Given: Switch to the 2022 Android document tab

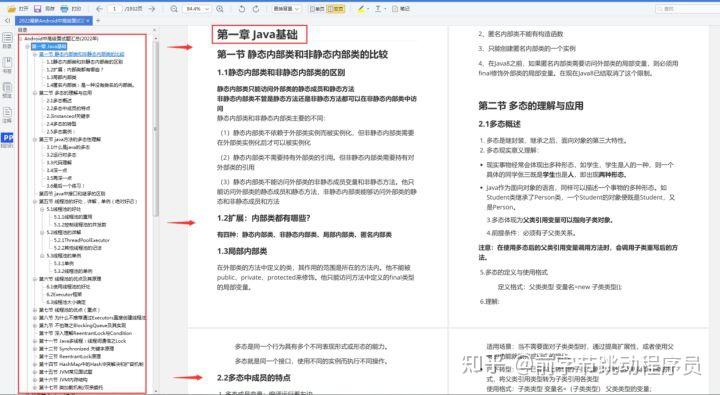Looking at the screenshot, I should (54, 21).
